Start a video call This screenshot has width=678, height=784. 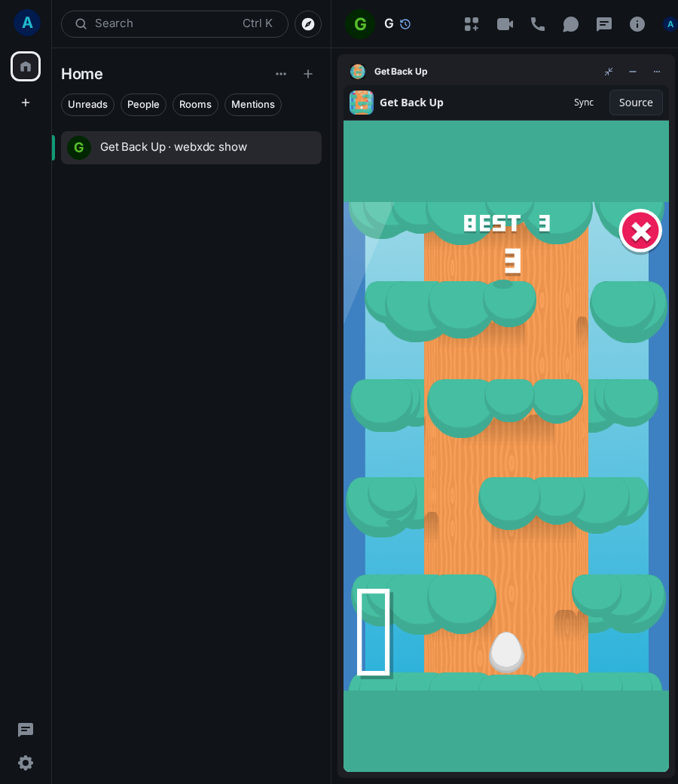[505, 24]
